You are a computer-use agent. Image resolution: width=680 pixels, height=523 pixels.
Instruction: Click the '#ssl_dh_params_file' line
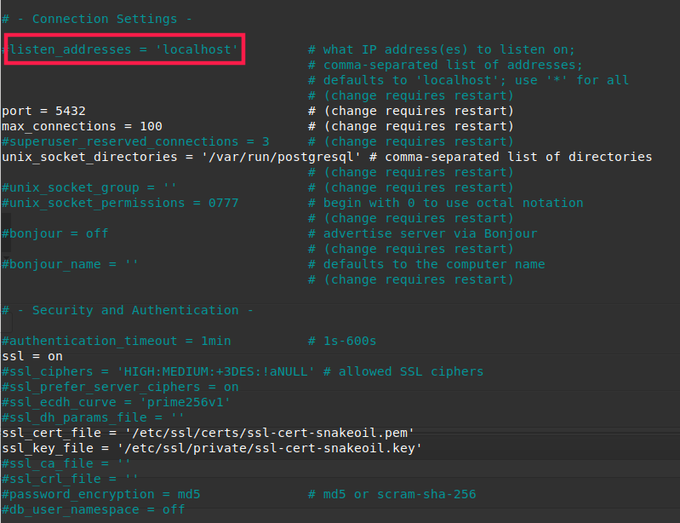click(93, 418)
